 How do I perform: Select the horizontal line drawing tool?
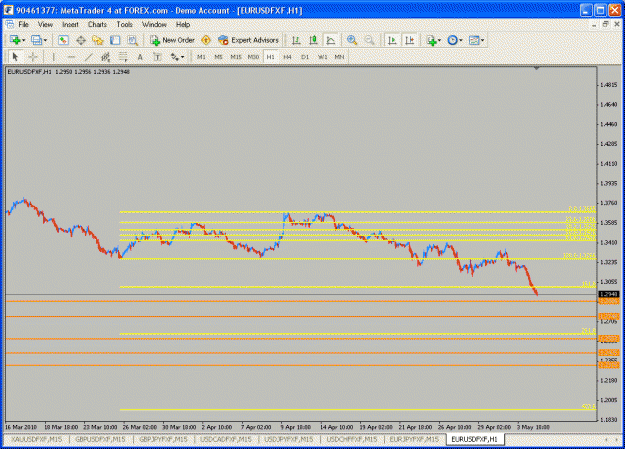tap(71, 57)
